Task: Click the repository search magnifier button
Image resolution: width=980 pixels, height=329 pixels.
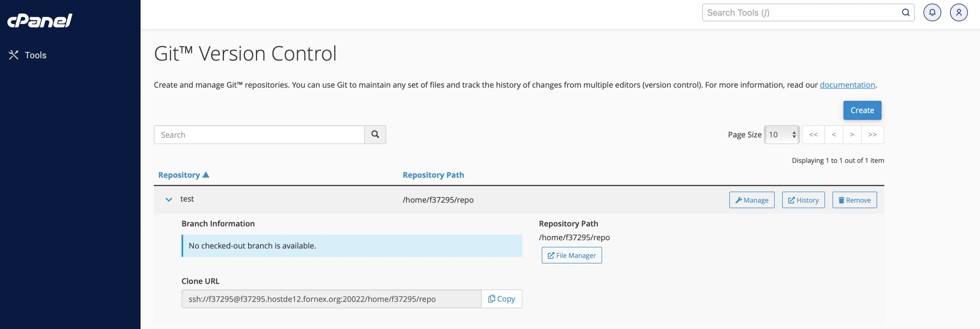Action: [375, 135]
